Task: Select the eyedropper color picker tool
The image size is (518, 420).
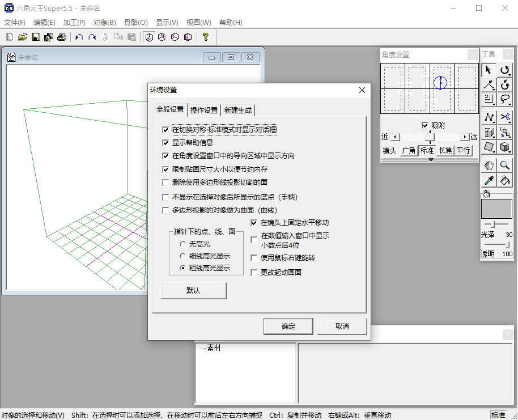Action: [489, 180]
